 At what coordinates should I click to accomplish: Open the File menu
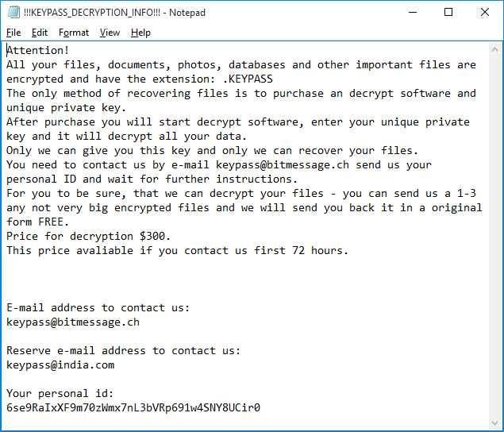click(13, 33)
